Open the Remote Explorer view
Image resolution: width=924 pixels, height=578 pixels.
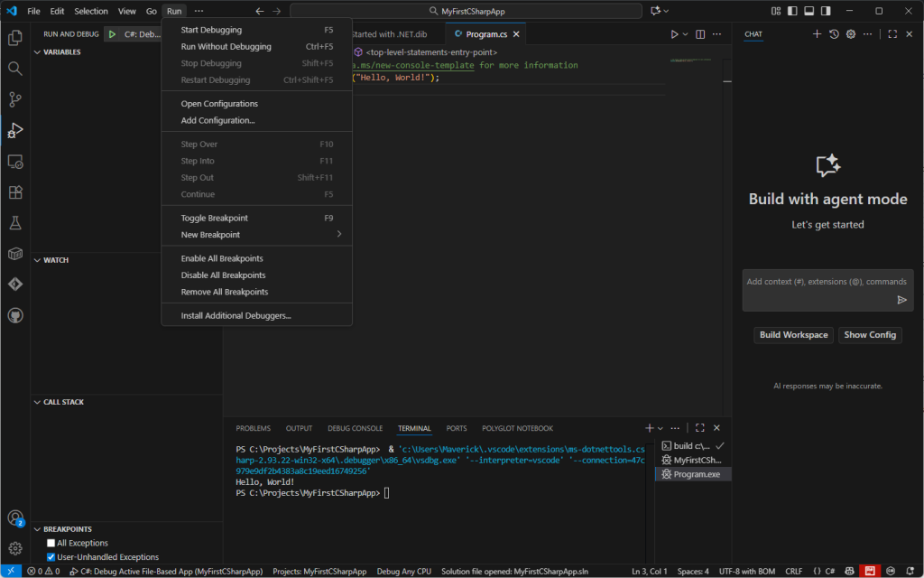coord(15,162)
